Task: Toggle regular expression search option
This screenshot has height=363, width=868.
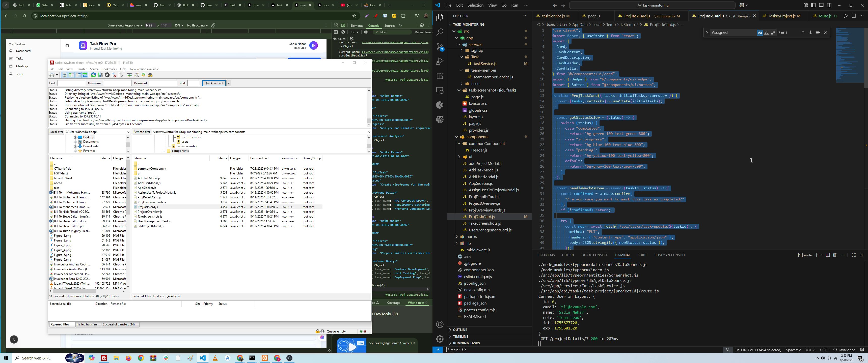Action: click(773, 33)
